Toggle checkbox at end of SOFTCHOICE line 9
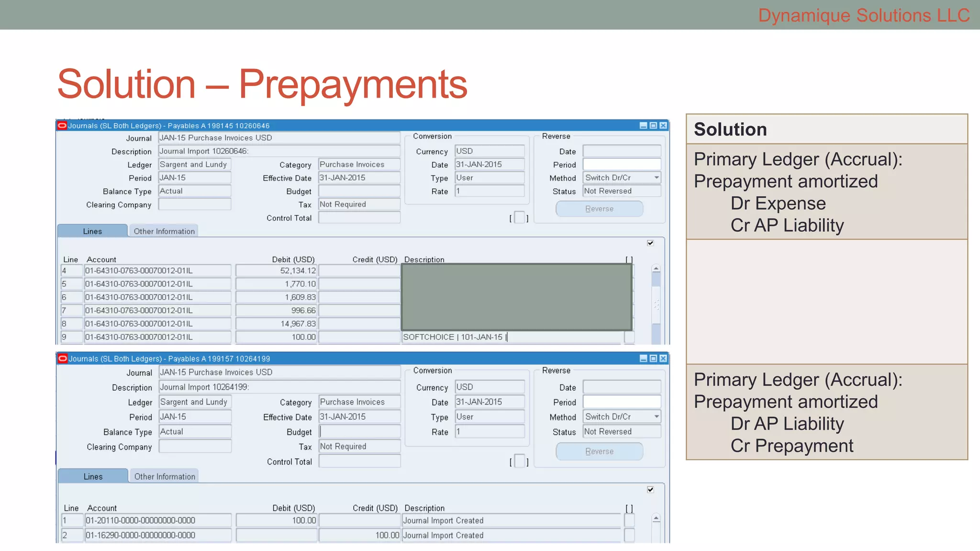Viewport: 980px width, 551px height. [629, 337]
